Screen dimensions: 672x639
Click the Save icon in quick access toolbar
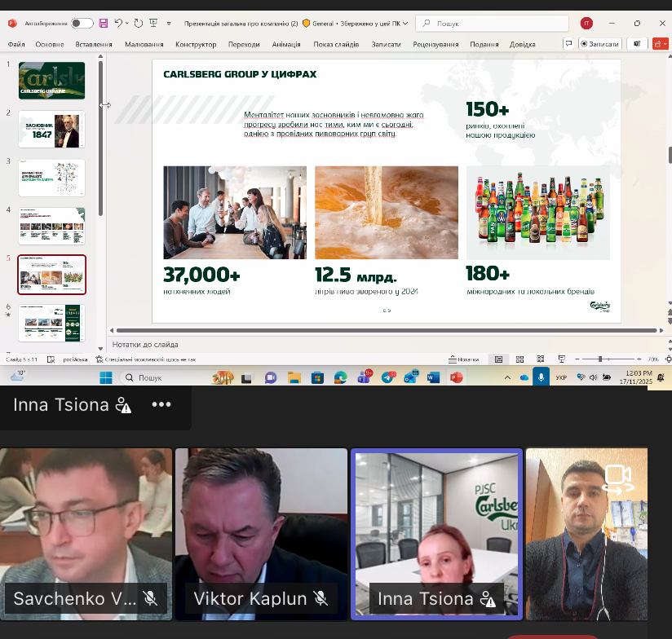[104, 23]
